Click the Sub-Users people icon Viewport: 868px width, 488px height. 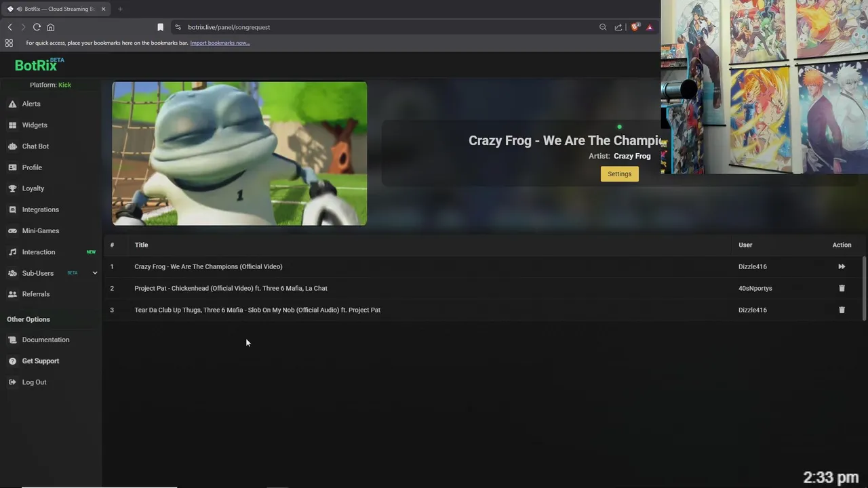click(x=12, y=273)
